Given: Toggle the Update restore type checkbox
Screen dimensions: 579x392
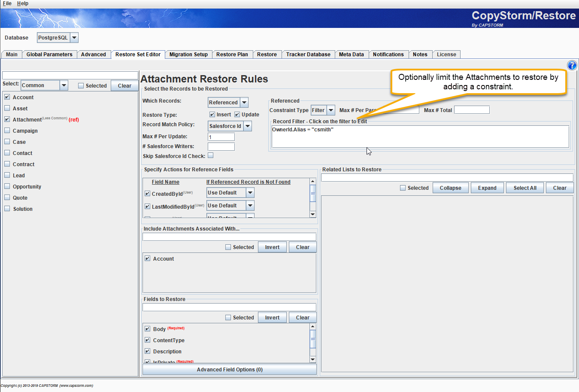Looking at the screenshot, I should pyautogui.click(x=237, y=115).
